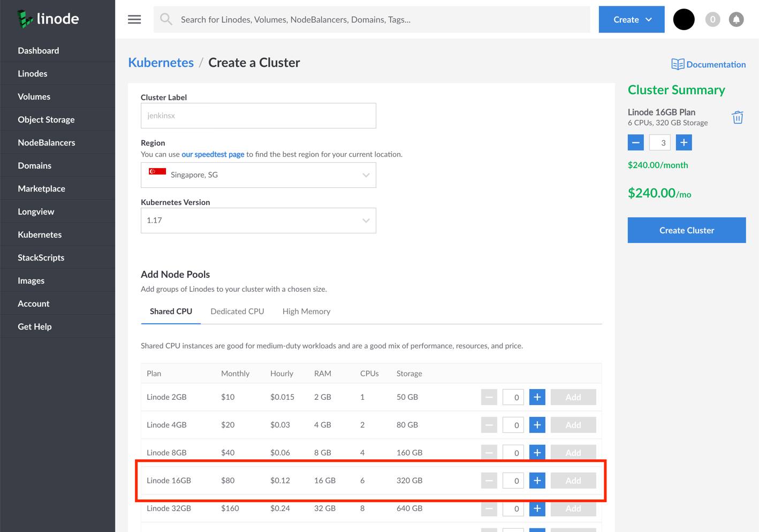Expand the Kubernetes Version dropdown
759x532 pixels.
point(258,221)
